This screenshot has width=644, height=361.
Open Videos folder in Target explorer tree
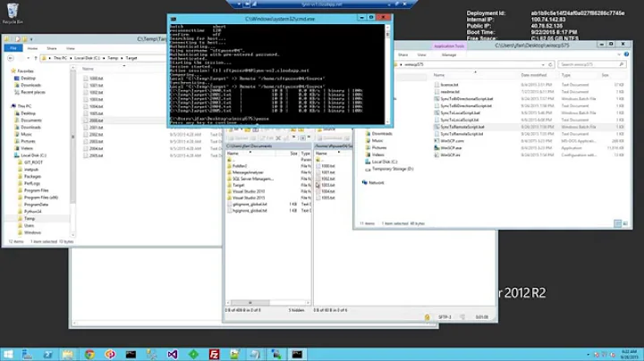tap(27, 148)
